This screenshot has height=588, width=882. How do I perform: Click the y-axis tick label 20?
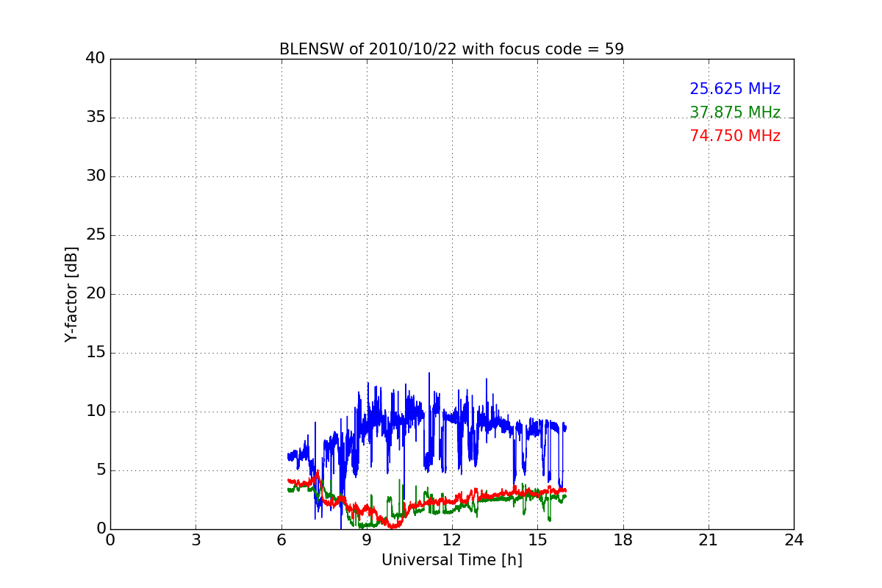(96, 294)
